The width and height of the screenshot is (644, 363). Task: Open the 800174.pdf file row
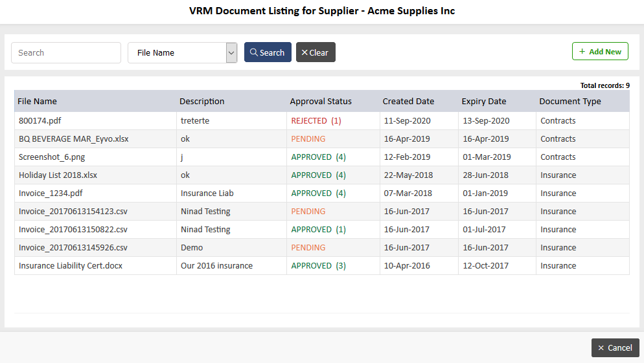[321, 120]
